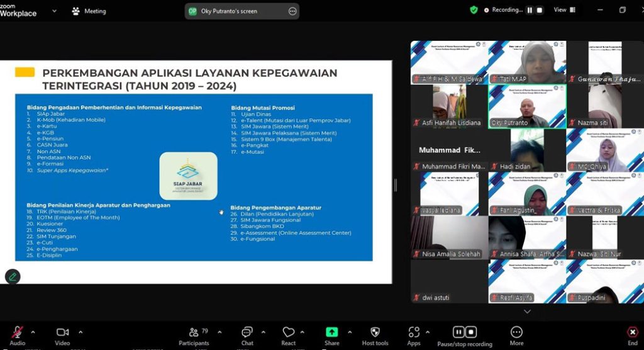Image resolution: width=644 pixels, height=350 pixels.
Task: Select Oky Putranto video tile
Action: tap(528, 106)
